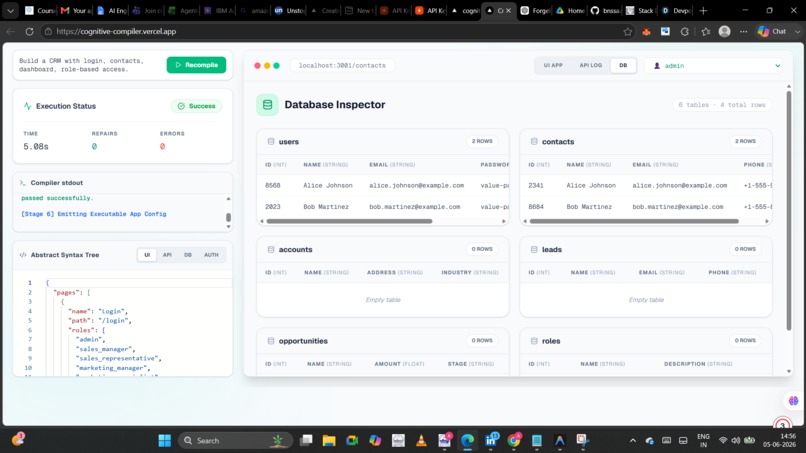
Task: Click the browser refresh button
Action: (x=29, y=31)
